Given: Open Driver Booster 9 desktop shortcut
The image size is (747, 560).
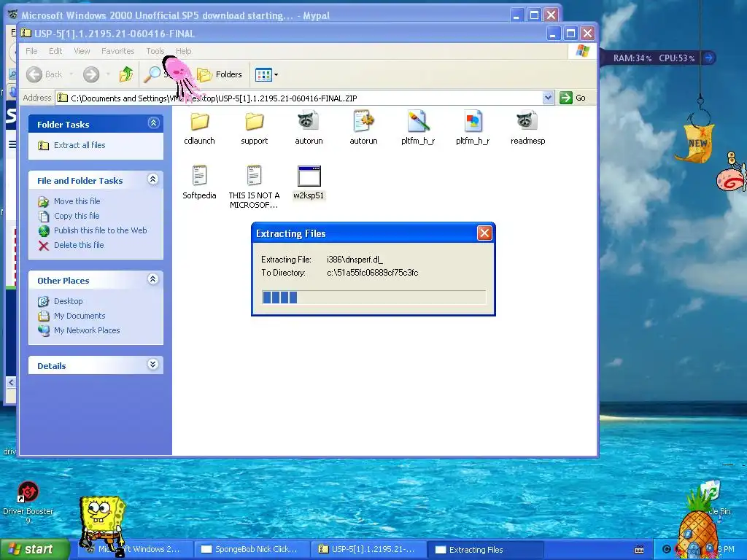Looking at the screenshot, I should (28, 502).
